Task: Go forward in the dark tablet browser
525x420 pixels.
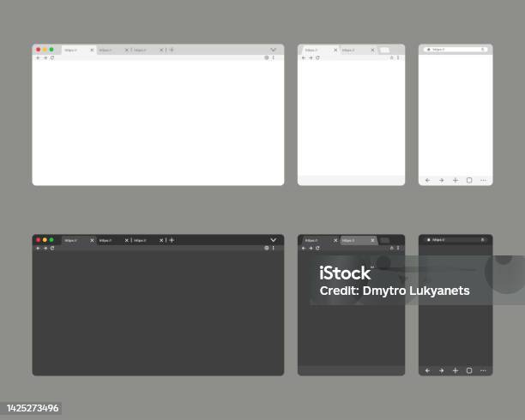Action: pos(311,249)
